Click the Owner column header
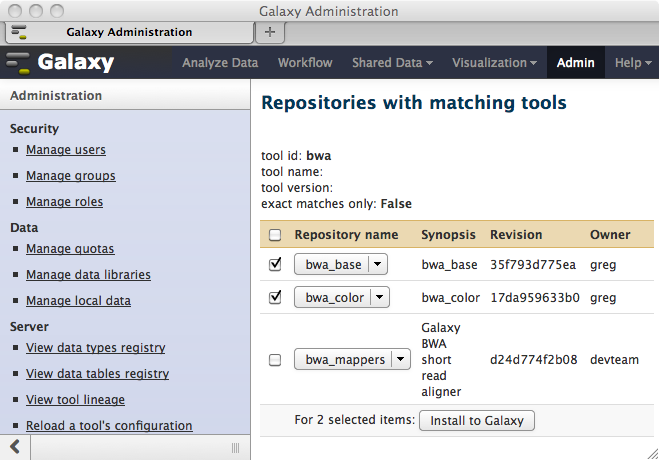The width and height of the screenshot is (659, 460). pos(610,234)
